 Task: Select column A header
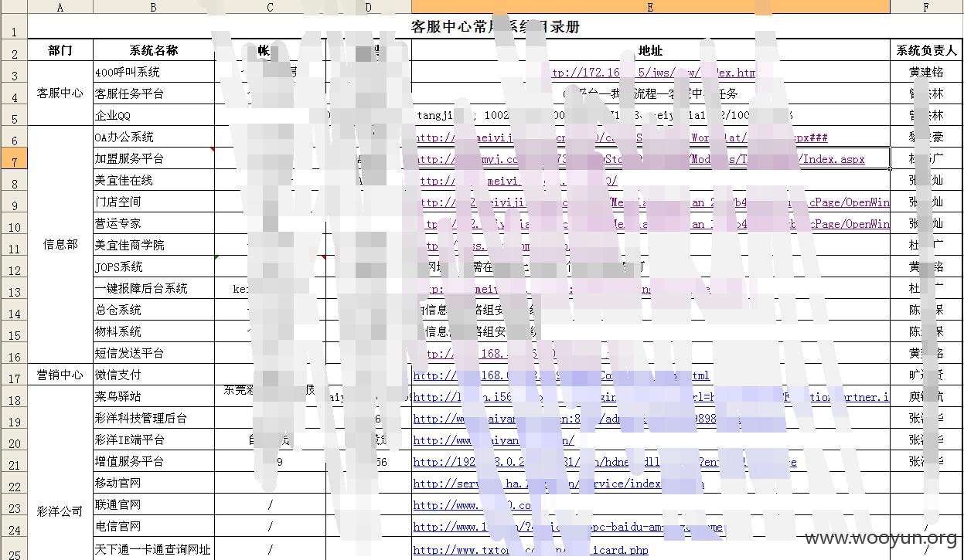(60, 7)
